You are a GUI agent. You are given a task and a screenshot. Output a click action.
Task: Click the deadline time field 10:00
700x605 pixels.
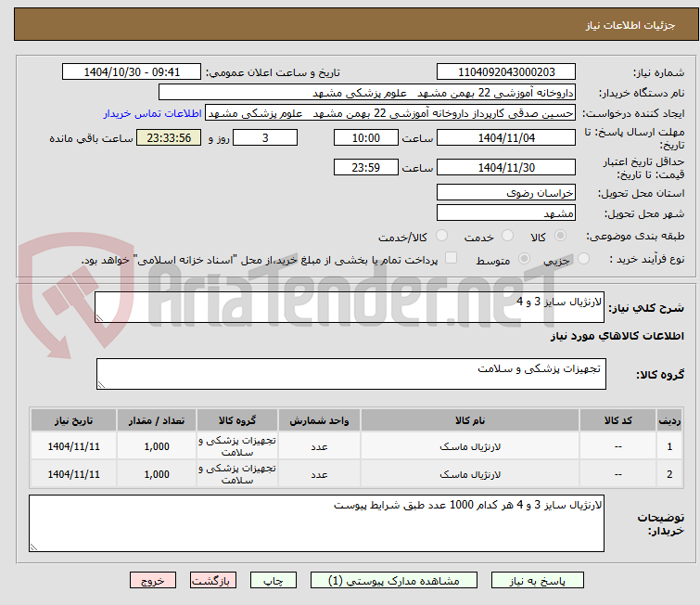click(x=365, y=137)
